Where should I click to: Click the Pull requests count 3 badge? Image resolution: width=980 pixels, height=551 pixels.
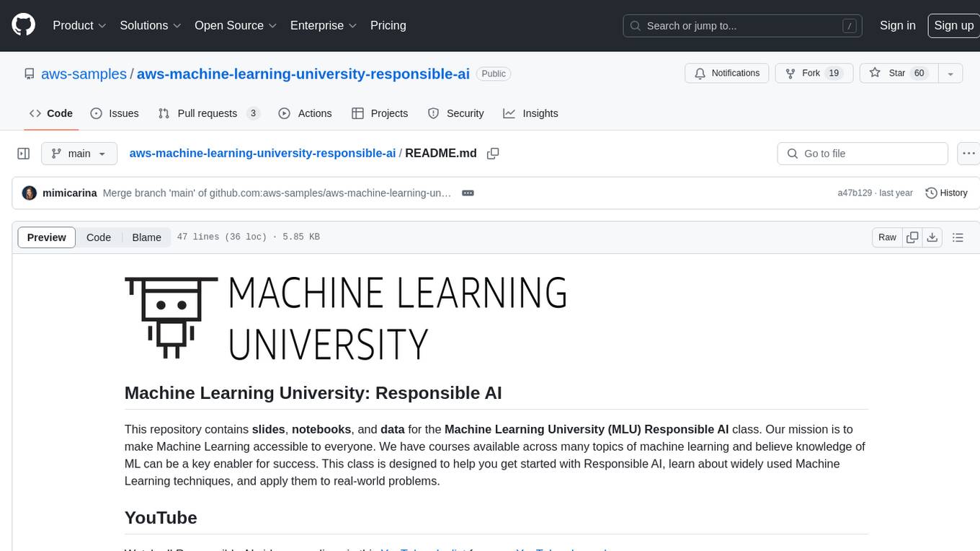point(253,113)
